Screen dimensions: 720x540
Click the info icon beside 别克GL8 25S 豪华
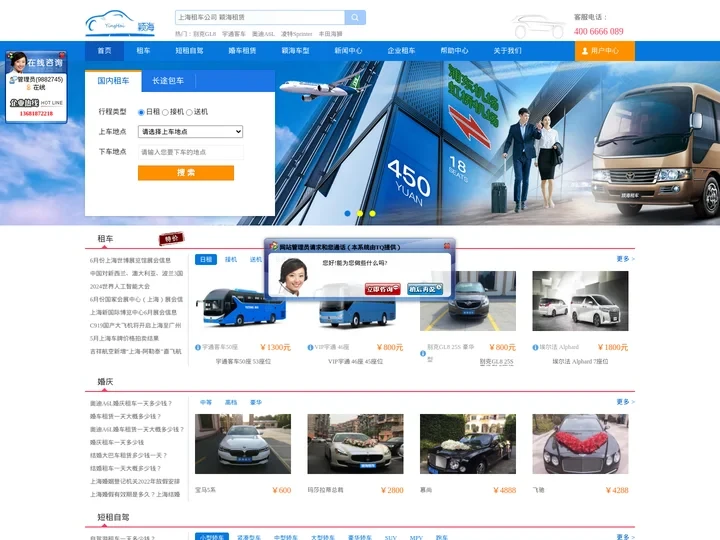coord(423,353)
